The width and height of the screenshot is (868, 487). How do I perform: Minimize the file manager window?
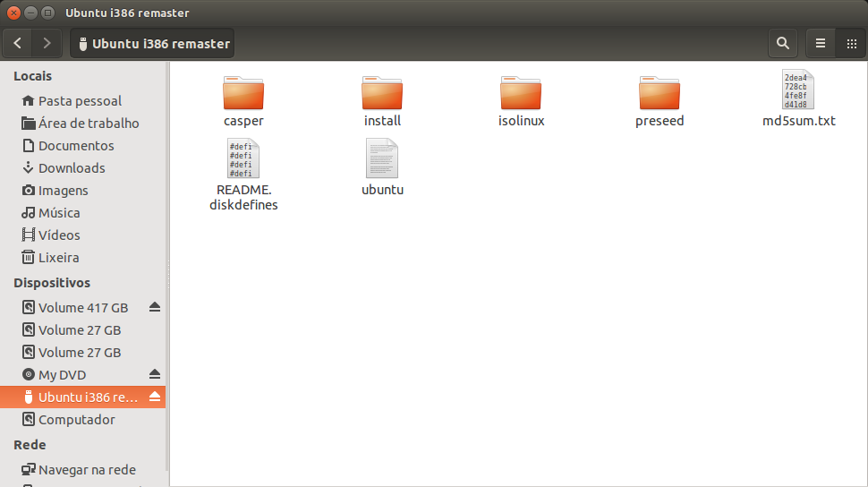pyautogui.click(x=31, y=13)
